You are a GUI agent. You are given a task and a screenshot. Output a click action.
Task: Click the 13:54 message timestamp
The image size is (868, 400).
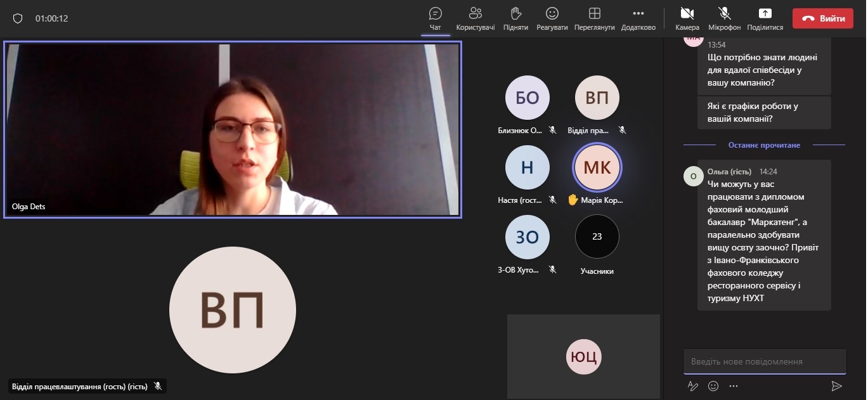click(x=716, y=45)
